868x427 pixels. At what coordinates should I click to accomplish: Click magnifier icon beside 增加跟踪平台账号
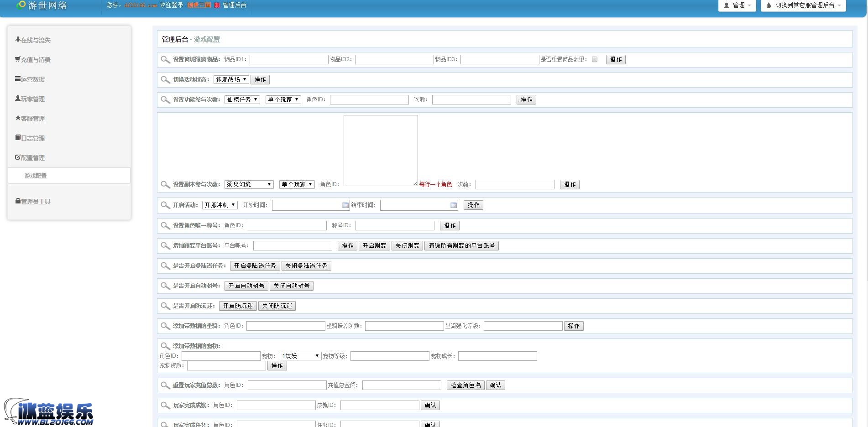pos(165,246)
